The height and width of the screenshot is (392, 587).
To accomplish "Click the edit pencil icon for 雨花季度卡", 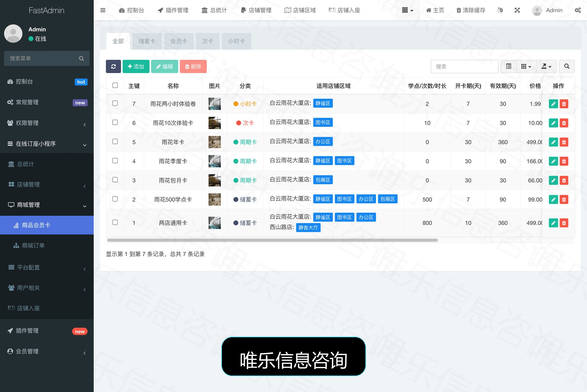I will tap(553, 161).
